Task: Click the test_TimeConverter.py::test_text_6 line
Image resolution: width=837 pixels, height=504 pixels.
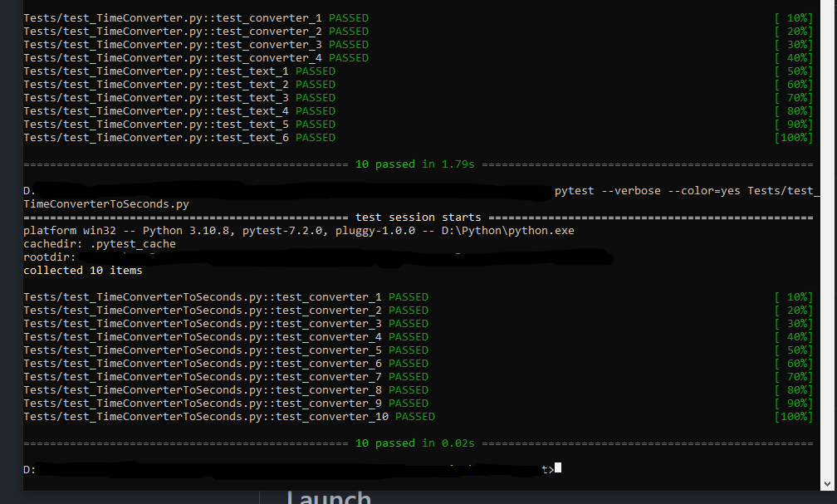Action: tap(179, 138)
